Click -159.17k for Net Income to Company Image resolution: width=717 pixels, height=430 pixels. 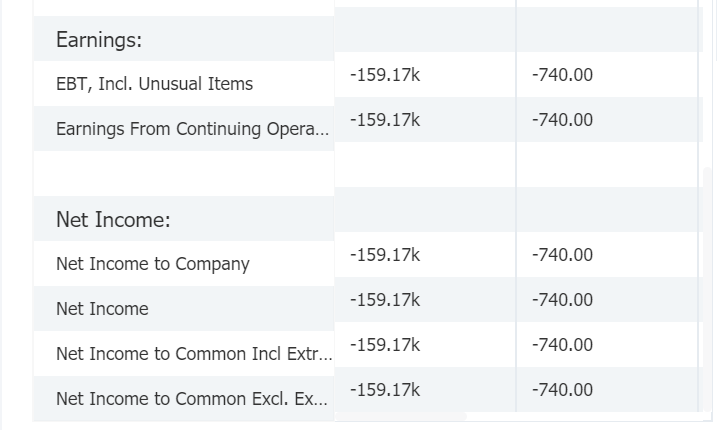tap(385, 254)
